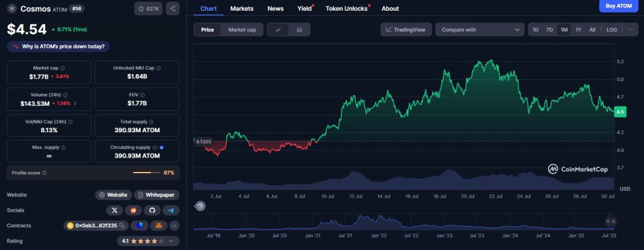Open the Unlocked Mkt Cap info icon
The image size is (644, 250).
(x=158, y=68)
